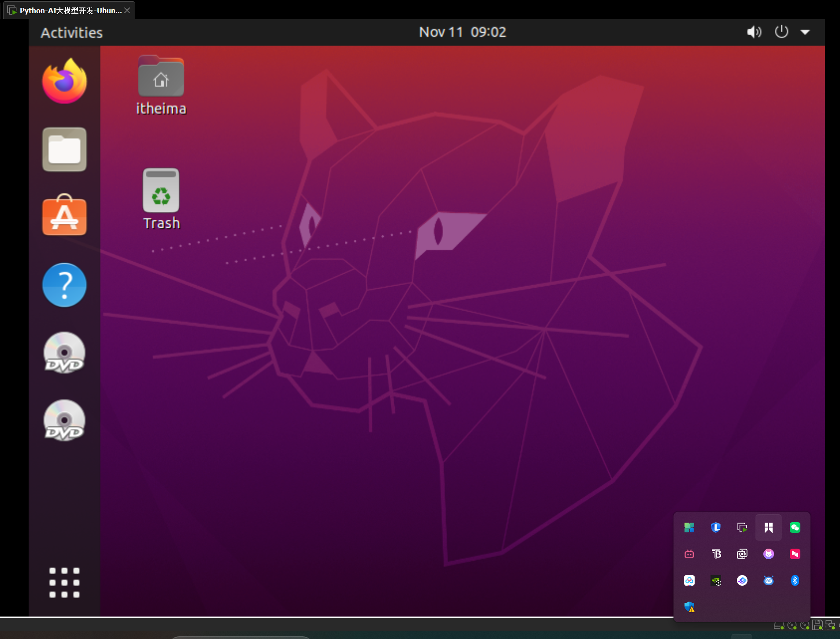Close the Python-AI大模型开发 VM tab
The width and height of the screenshot is (840, 639).
[x=127, y=10]
